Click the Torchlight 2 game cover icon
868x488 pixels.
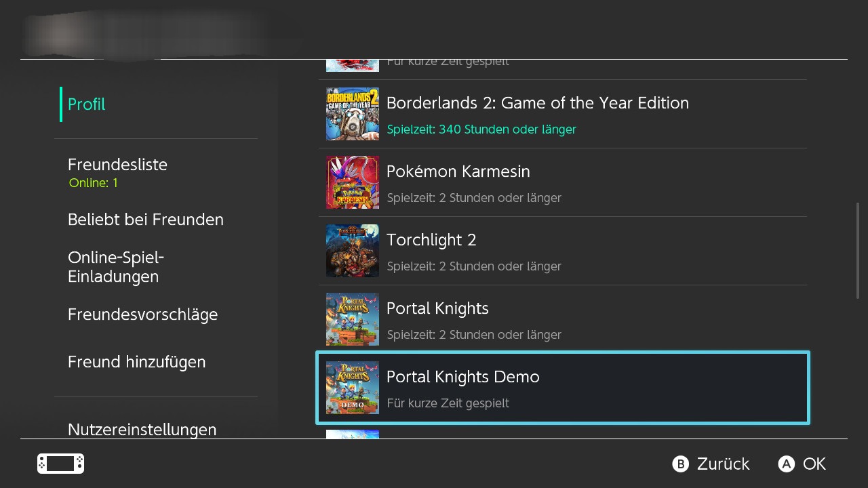point(352,251)
